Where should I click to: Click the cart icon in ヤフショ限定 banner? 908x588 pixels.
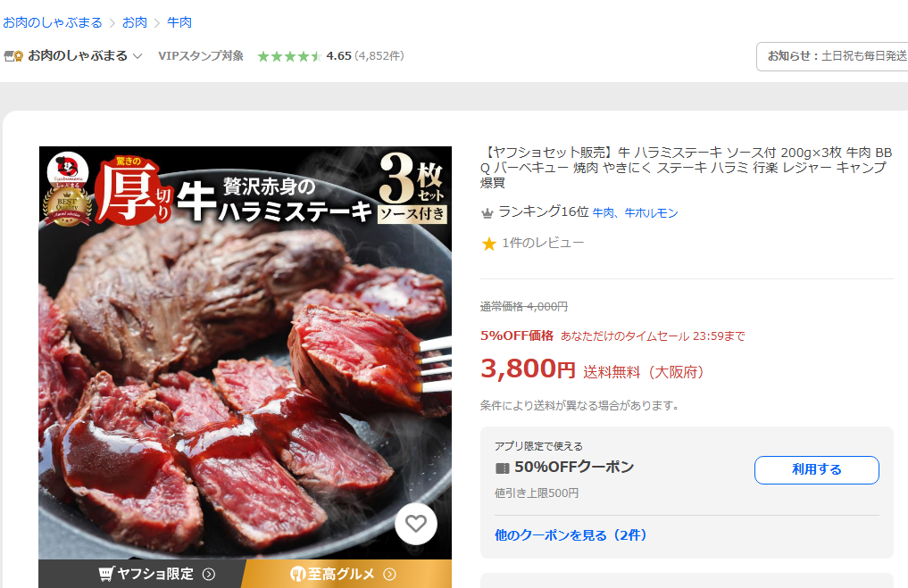(106, 574)
